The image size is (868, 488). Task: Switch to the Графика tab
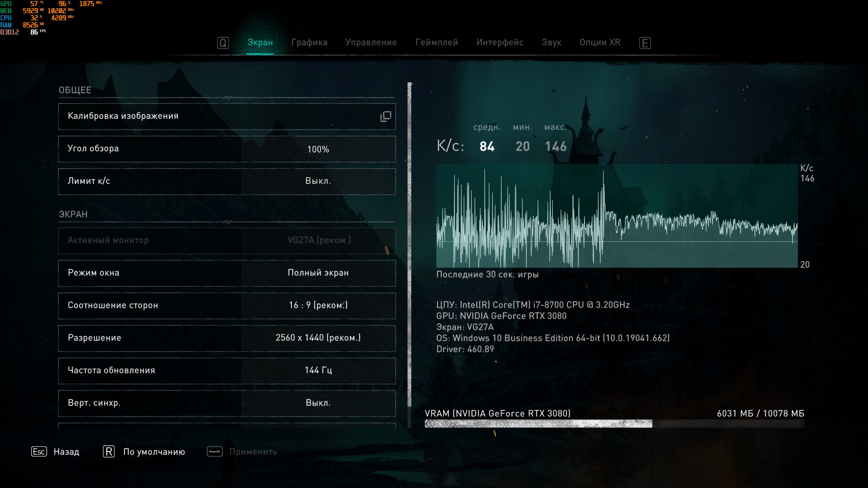pyautogui.click(x=309, y=42)
